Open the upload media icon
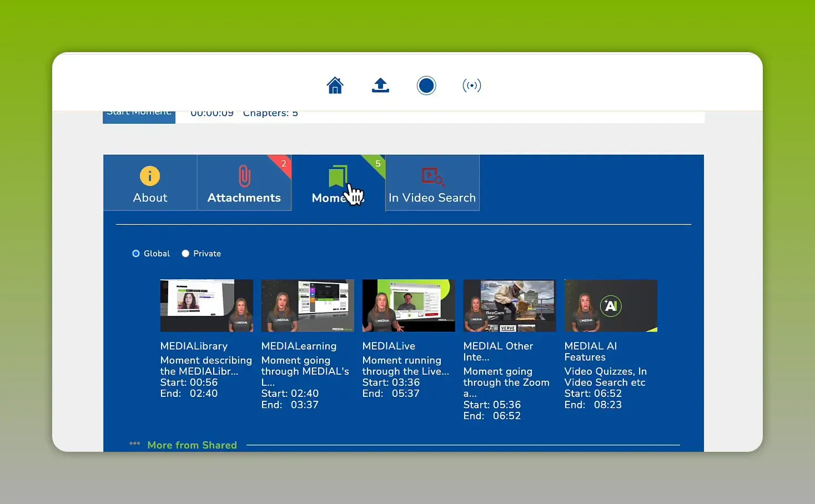 380,85
